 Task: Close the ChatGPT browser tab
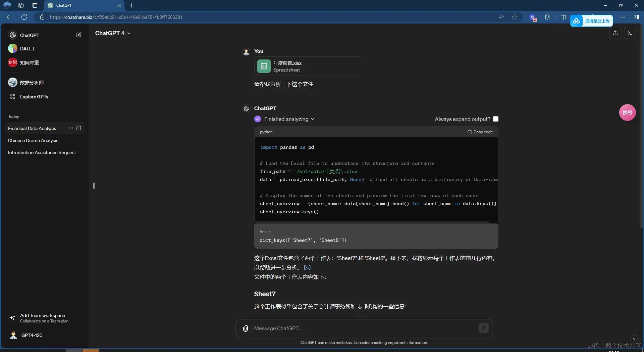pos(119,5)
